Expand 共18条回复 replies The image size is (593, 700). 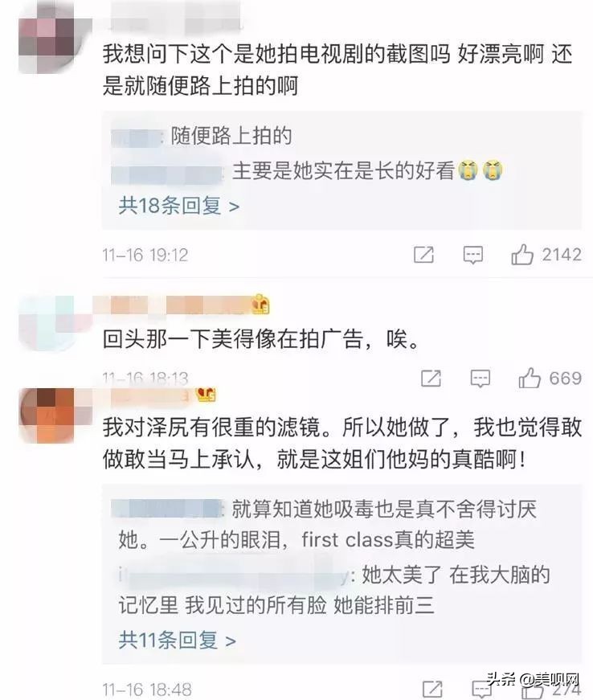tap(179, 206)
